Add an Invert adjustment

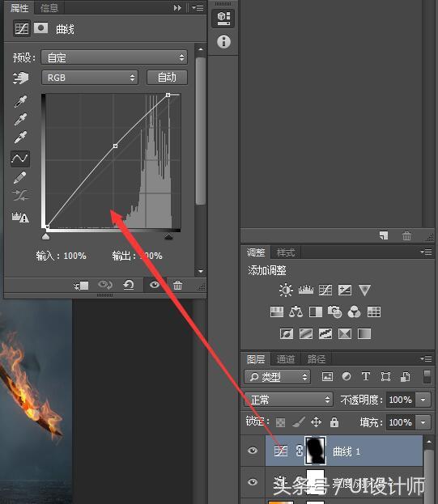(287, 333)
